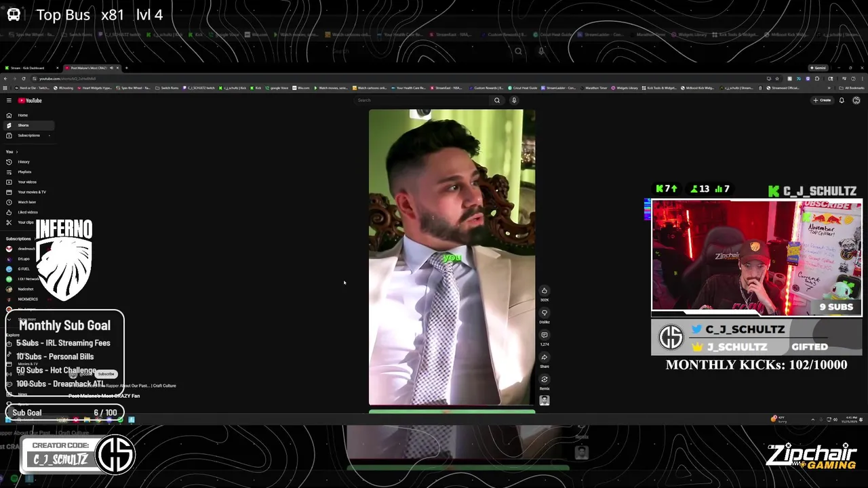Switch to Stream - Kick Dashboard tab
Image resolution: width=868 pixels, height=488 pixels.
coord(31,68)
